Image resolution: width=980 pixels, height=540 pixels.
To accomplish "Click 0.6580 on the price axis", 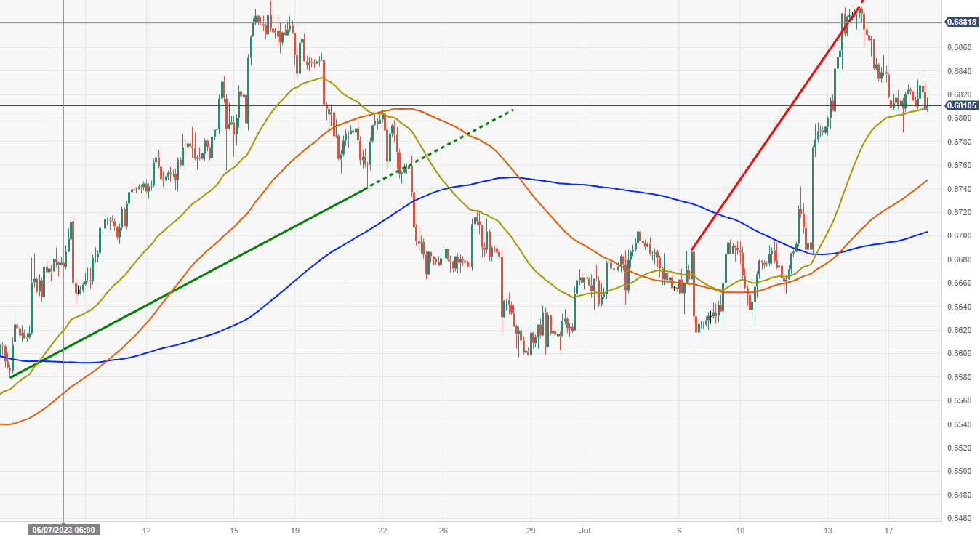I will 960,377.
